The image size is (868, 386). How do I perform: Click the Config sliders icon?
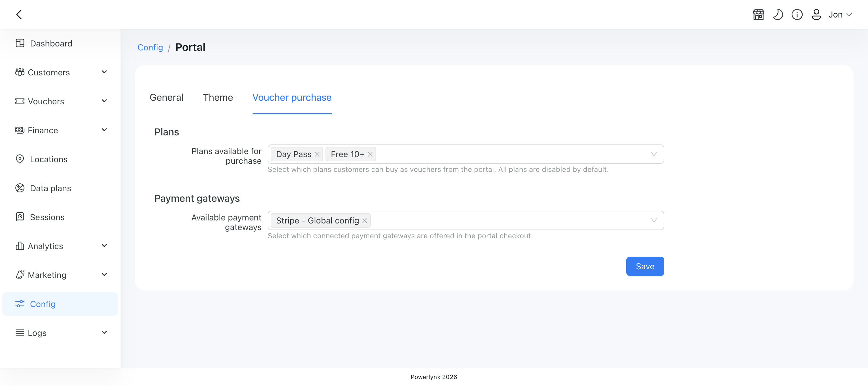coord(20,304)
